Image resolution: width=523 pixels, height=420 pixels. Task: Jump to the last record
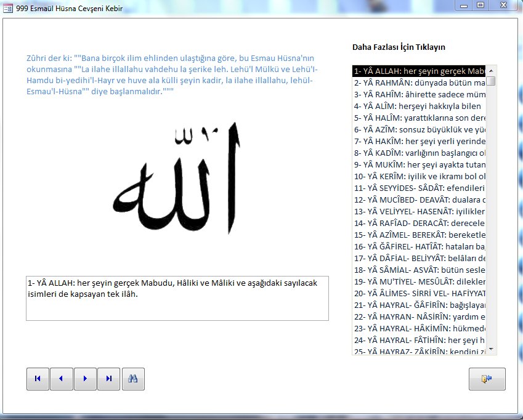point(109,379)
